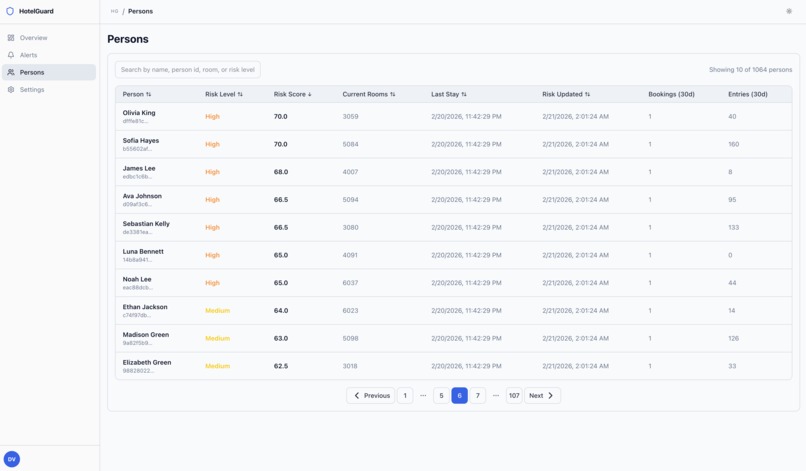The height and width of the screenshot is (471, 806).
Task: Jump to page 7
Action: pos(478,395)
